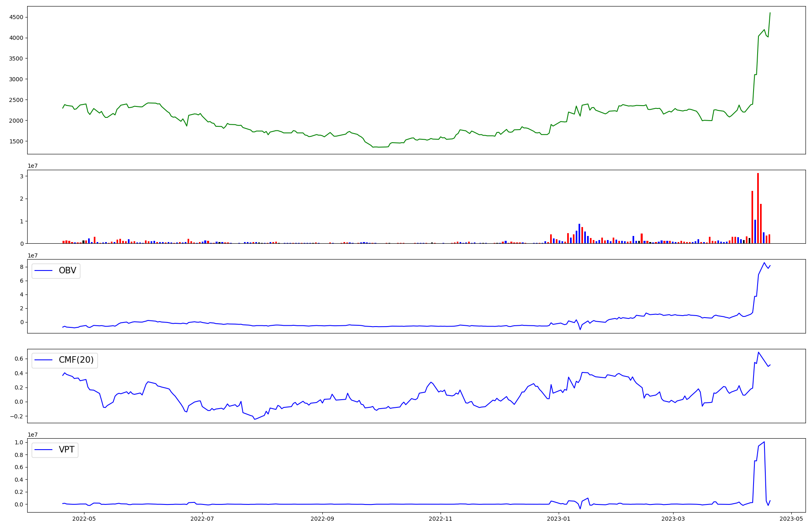Click the 2023-05 x-axis date label
This screenshot has height=528, width=812.
791,519
